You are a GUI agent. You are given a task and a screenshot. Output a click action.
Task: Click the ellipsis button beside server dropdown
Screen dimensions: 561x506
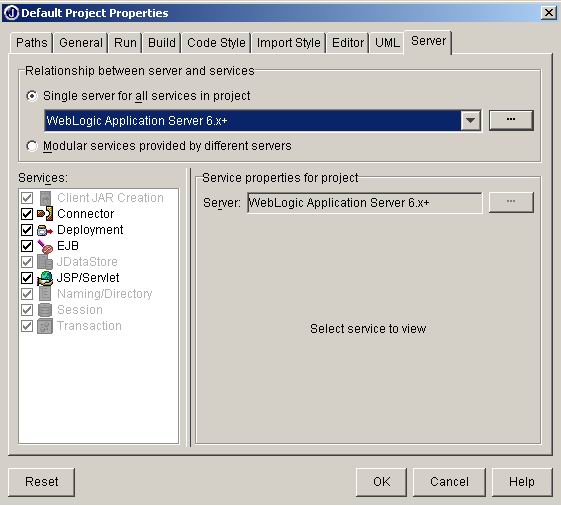click(511, 120)
